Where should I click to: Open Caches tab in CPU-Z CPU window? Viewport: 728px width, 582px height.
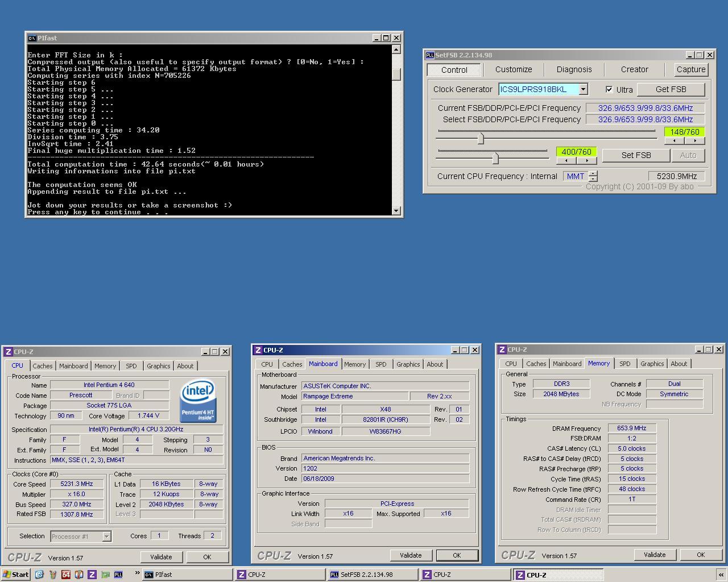click(42, 366)
